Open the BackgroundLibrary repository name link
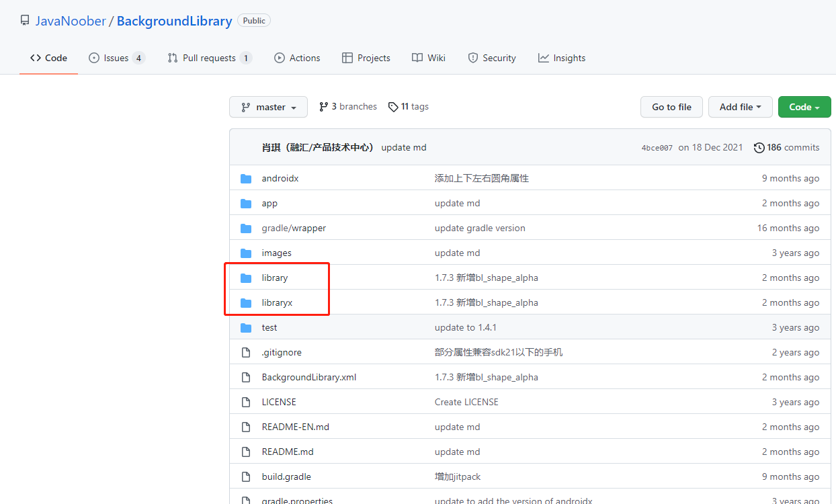This screenshot has height=504, width=836. (x=174, y=21)
